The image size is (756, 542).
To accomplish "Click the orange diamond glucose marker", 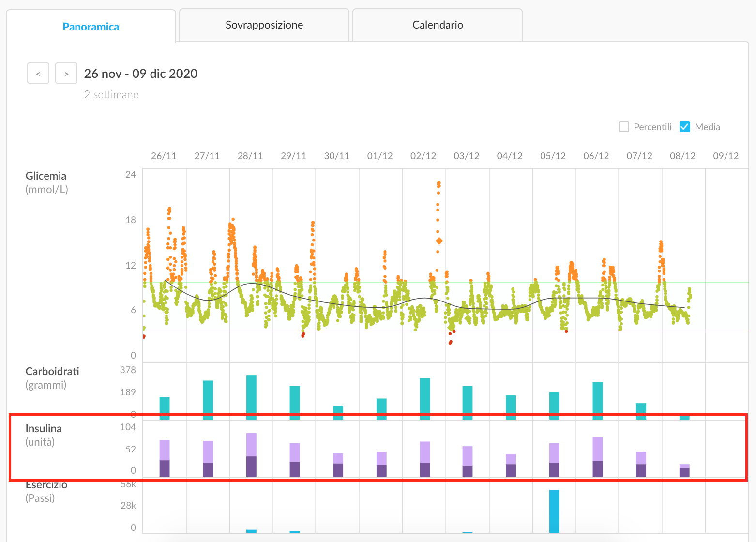I will pos(439,241).
